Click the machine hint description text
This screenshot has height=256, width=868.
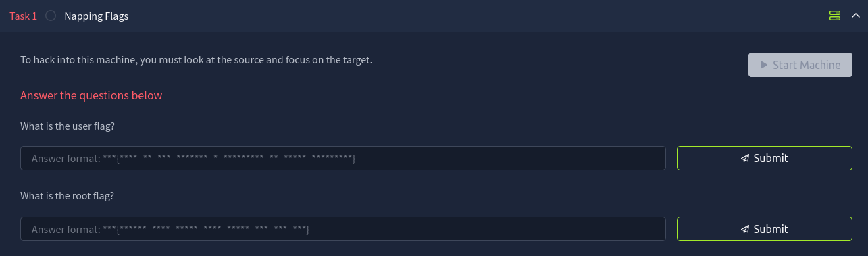coord(197,60)
